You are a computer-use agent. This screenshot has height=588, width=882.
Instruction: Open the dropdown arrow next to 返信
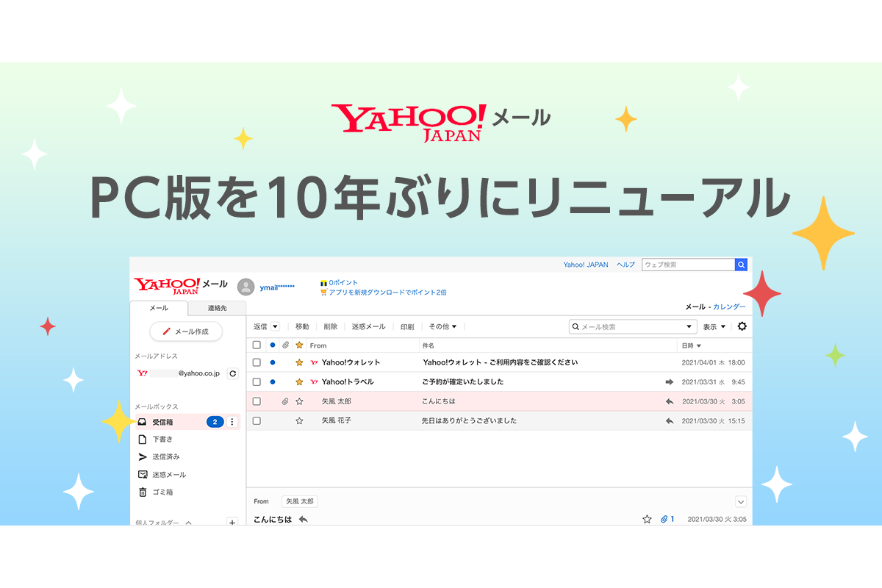(275, 326)
